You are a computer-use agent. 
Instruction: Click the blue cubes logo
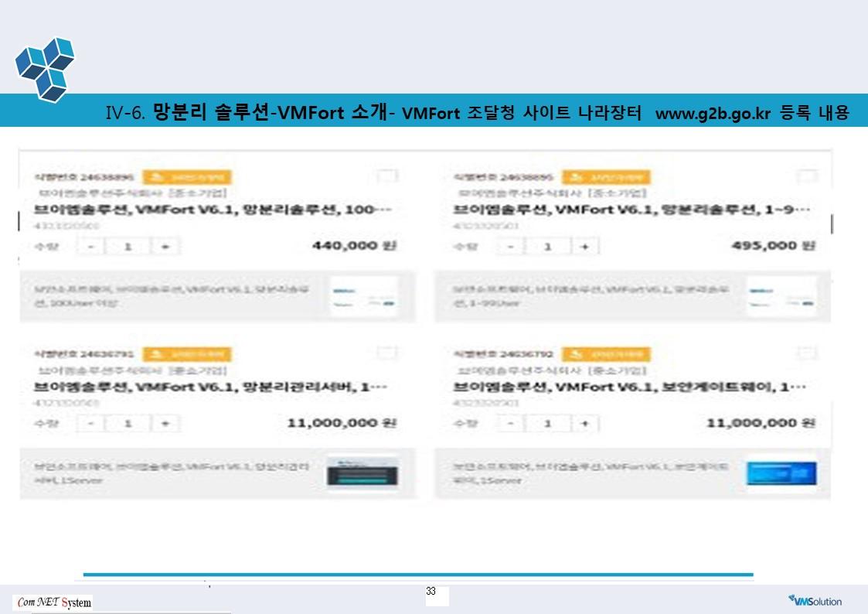[45, 69]
